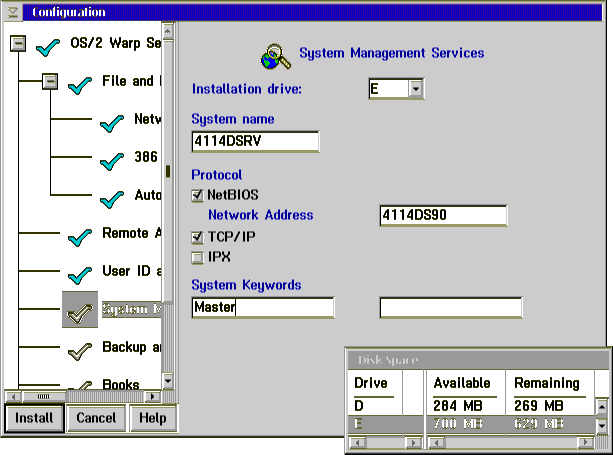Toggle checkmark beside the Netw tree item
The height and width of the screenshot is (455, 613).
[x=112, y=124]
